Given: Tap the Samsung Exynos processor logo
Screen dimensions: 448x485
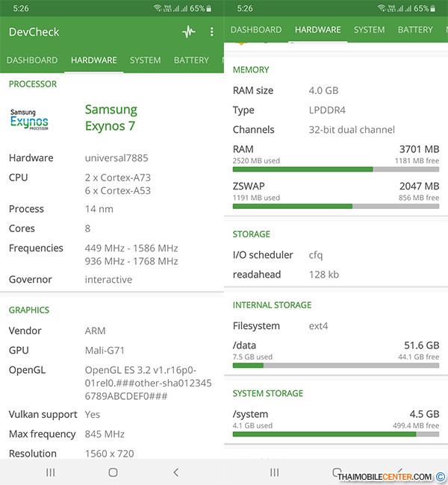Looking at the screenshot, I should (29, 119).
